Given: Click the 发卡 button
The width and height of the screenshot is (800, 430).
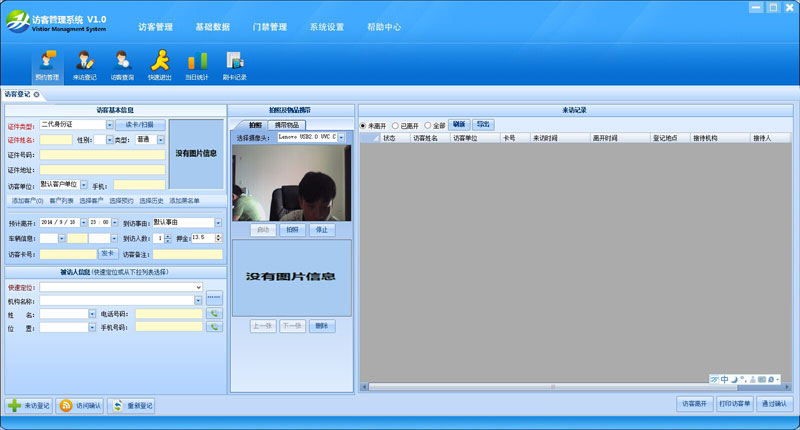Looking at the screenshot, I should (108, 254).
